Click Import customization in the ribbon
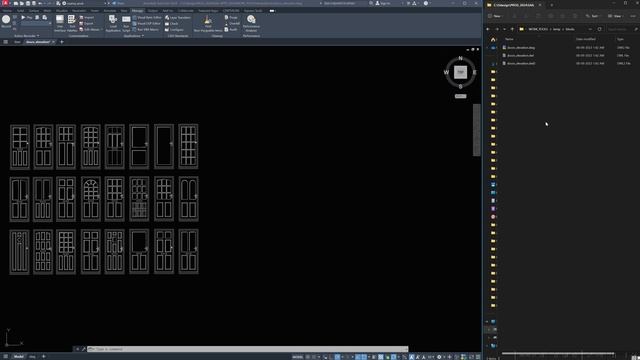Viewport: 640px width, 360px height. point(87,18)
